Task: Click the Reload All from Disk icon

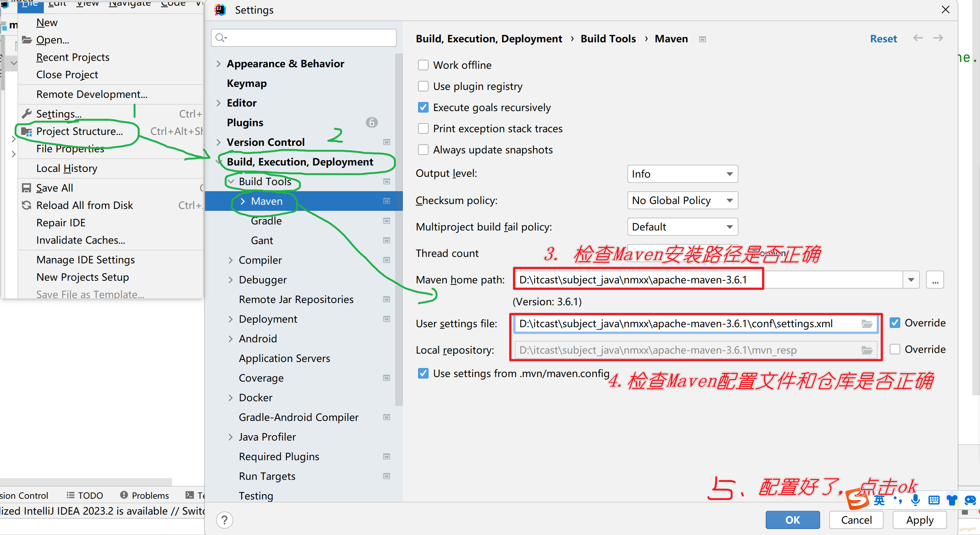Action: 26,205
